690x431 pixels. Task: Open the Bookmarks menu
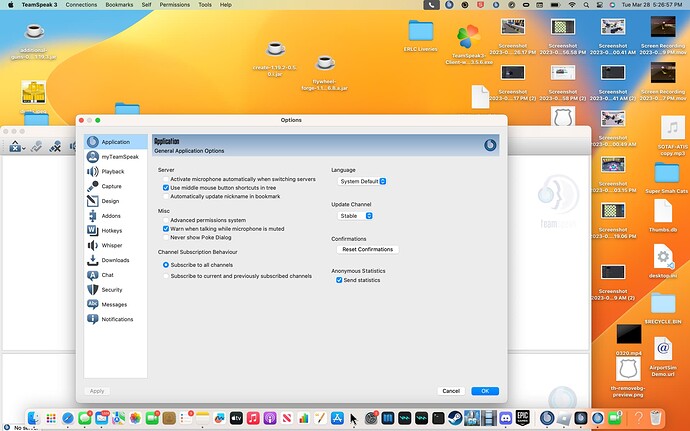pyautogui.click(x=119, y=5)
